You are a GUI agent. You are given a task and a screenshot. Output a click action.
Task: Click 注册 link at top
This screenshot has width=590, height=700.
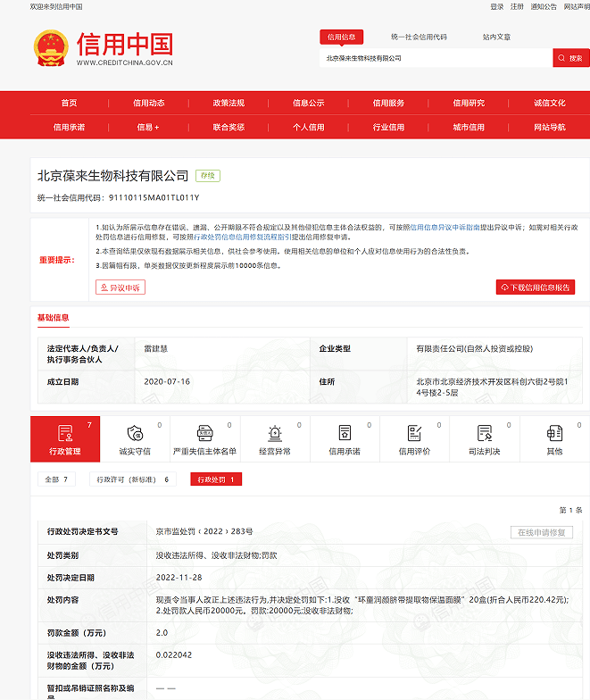pyautogui.click(x=517, y=7)
